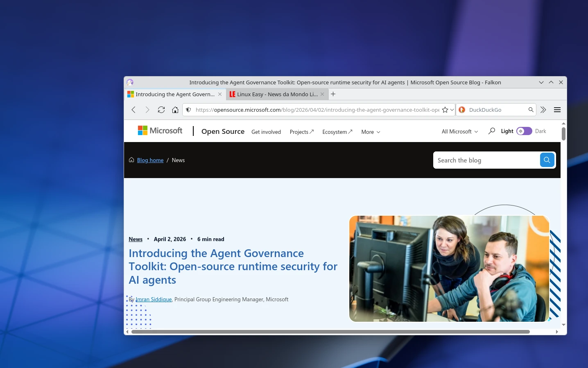Switch to the Linux Easy tab
The image size is (588, 368).
point(274,94)
